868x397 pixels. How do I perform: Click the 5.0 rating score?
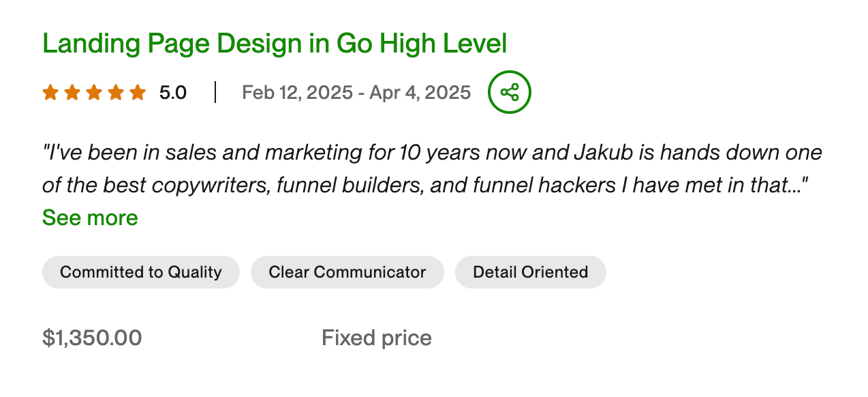173,92
